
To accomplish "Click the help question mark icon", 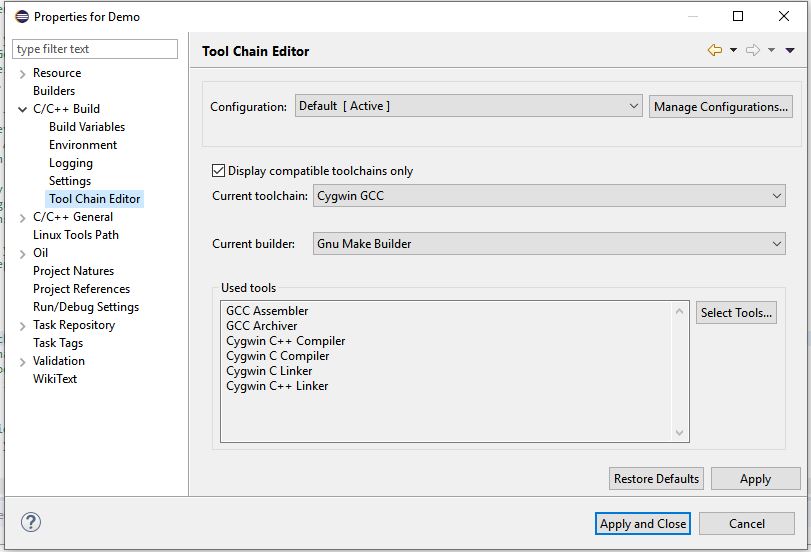I will click(31, 522).
